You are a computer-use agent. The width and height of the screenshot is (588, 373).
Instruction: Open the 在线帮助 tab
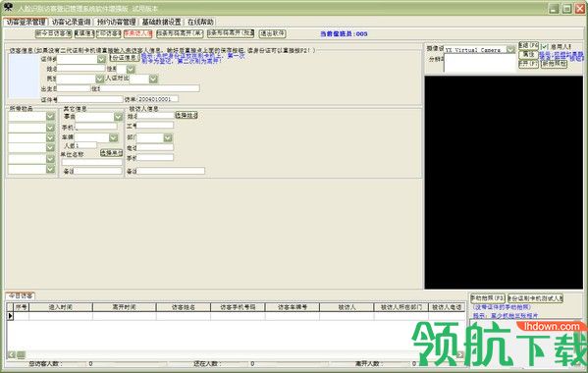[200, 23]
